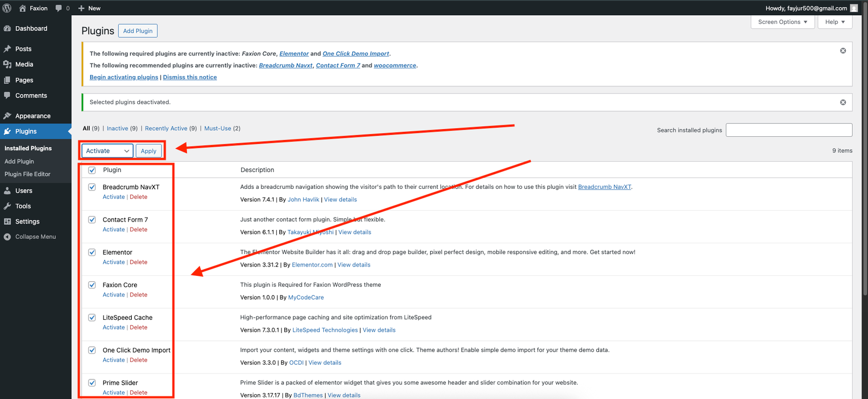
Task: Toggle the select-all Plugin header checkbox
Action: coord(92,170)
